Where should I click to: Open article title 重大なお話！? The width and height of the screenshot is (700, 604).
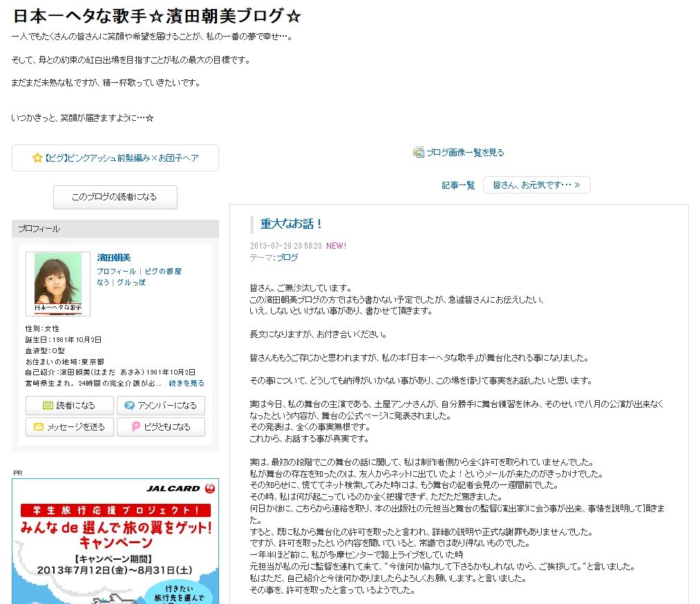(291, 224)
